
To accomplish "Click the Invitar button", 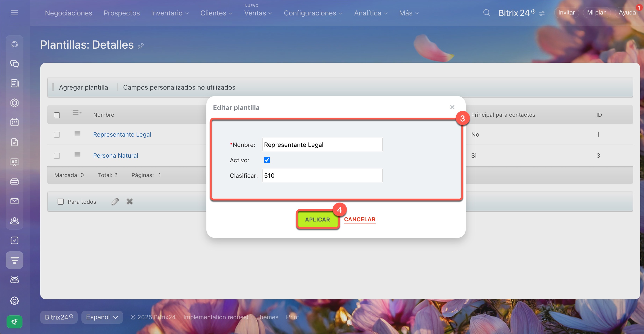I will coord(567,12).
